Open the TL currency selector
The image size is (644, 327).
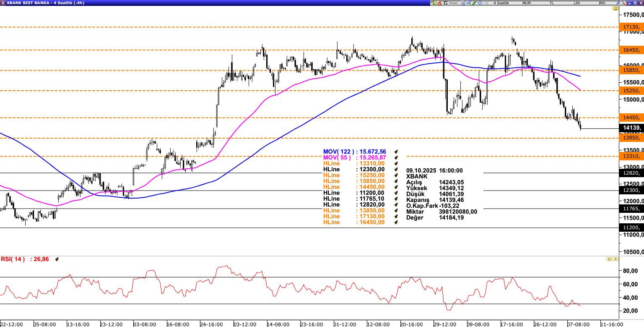click(552, 3)
